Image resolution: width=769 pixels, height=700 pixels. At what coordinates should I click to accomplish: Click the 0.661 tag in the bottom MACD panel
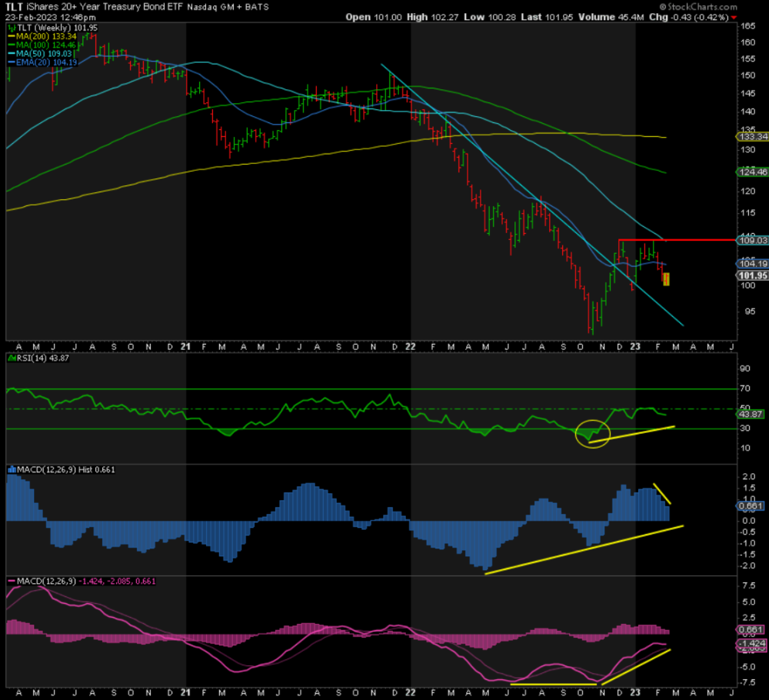pyautogui.click(x=751, y=629)
